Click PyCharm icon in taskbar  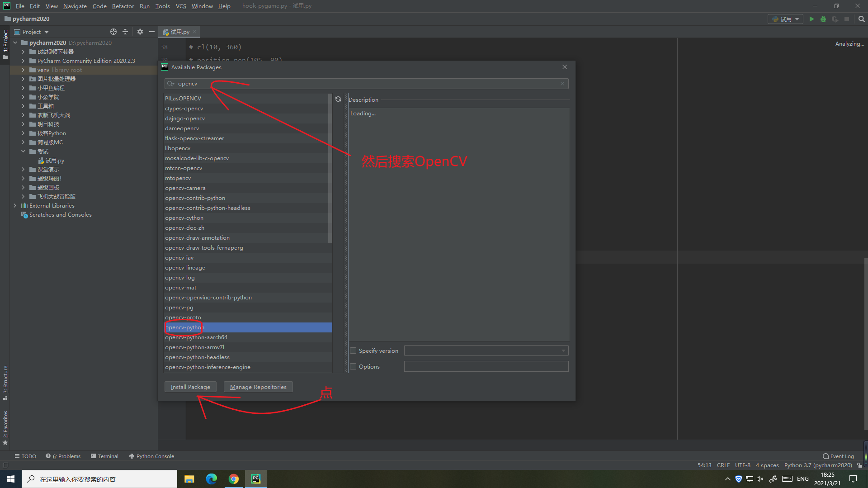[x=256, y=479]
